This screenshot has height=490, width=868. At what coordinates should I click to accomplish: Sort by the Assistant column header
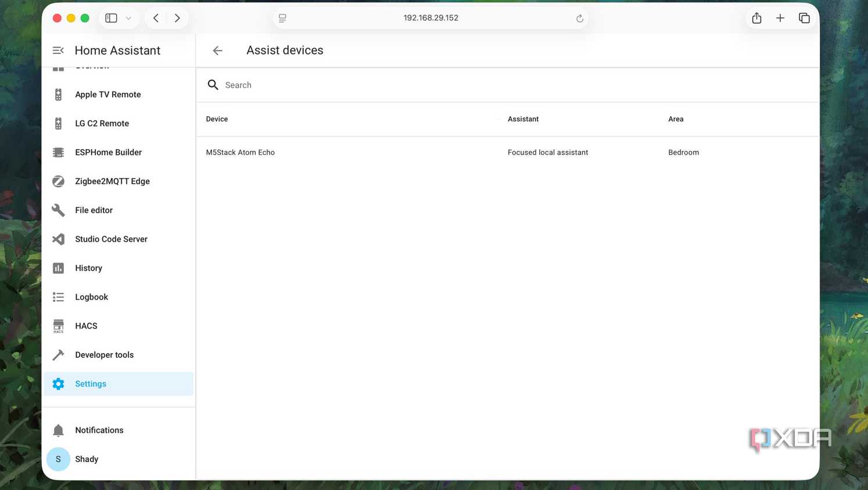coord(523,119)
